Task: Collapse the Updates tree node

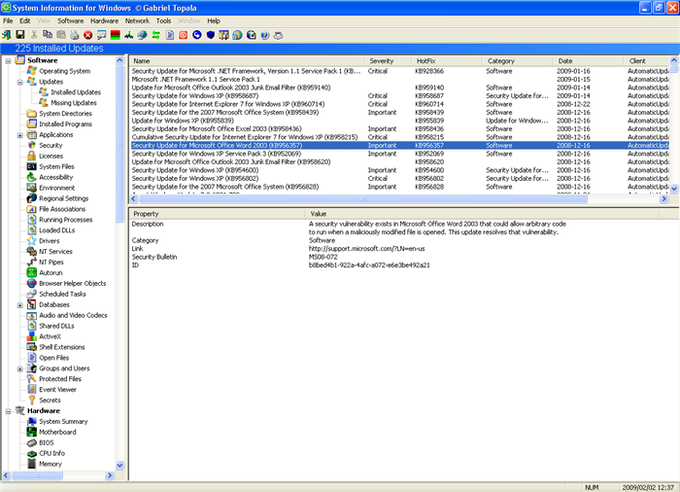Action: [20, 82]
